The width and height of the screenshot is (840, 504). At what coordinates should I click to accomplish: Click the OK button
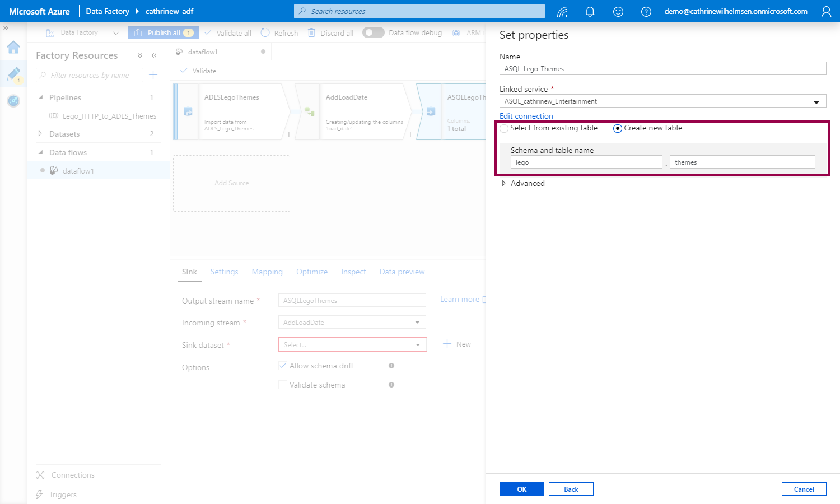coord(521,489)
